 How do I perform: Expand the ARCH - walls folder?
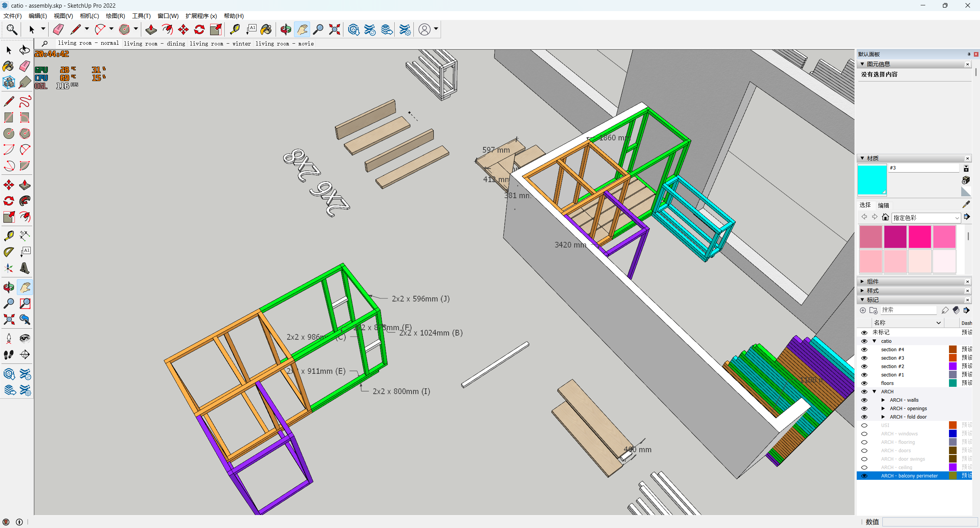[x=883, y=400]
